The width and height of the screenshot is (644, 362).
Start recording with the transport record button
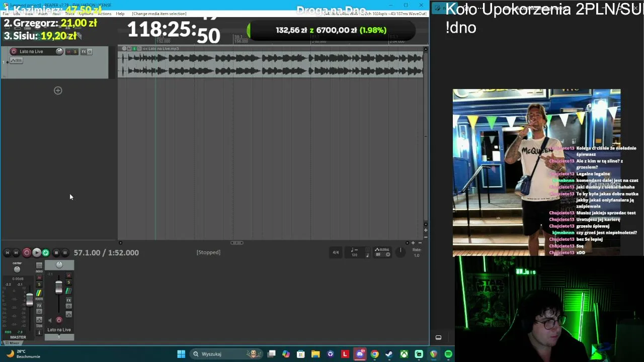tap(27, 252)
